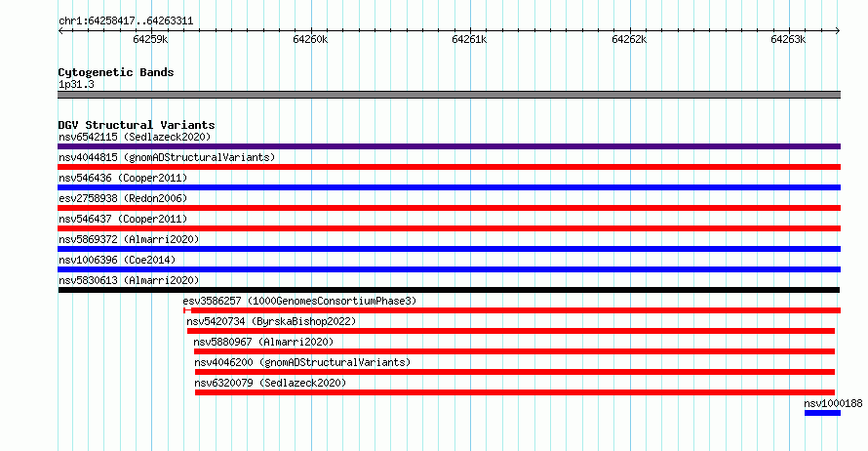Click the nsv4046200 (gnomADStructuralVariants) label
Image resolution: width=868 pixels, height=451 pixels.
click(x=302, y=362)
